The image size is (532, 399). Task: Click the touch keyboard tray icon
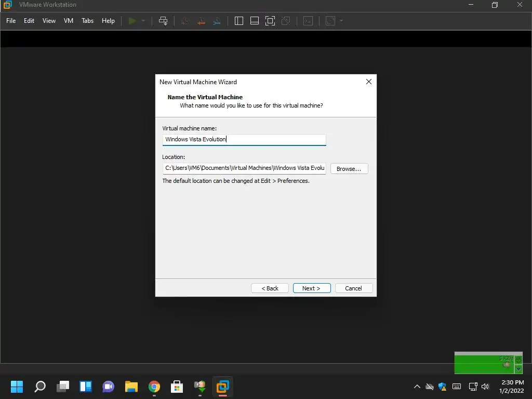coord(457,387)
